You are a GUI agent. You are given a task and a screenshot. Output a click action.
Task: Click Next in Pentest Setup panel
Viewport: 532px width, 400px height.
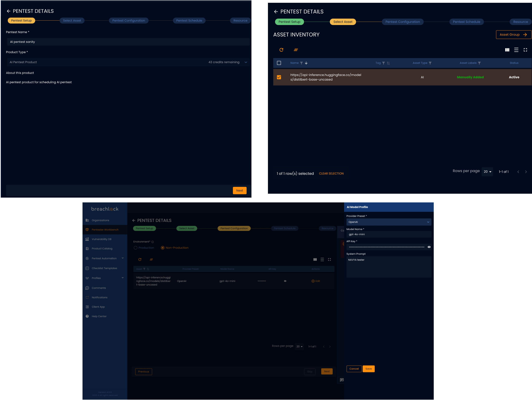240,190
